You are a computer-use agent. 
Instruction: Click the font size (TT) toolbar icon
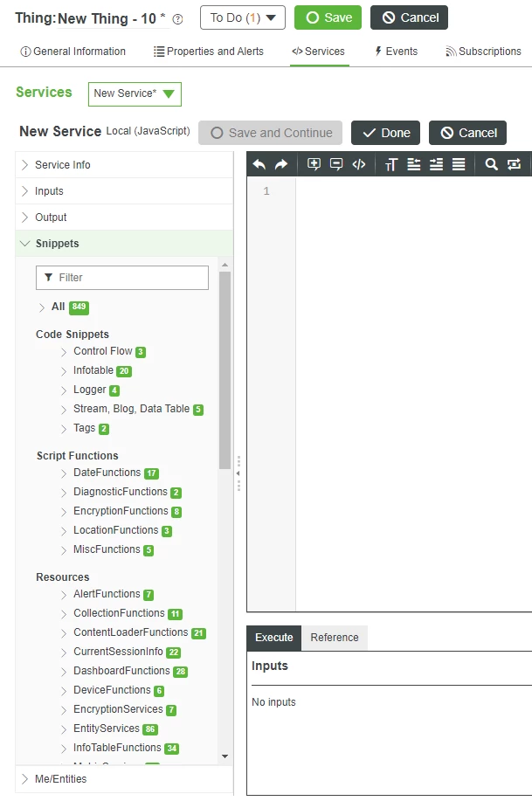391,164
